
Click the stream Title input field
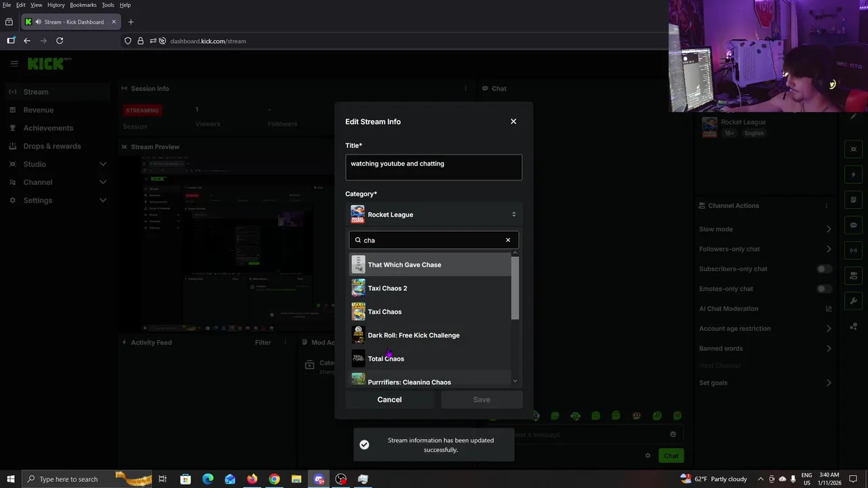click(434, 167)
